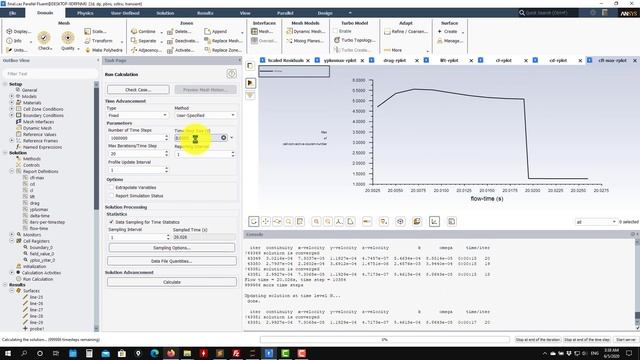
Task: Toggle Extrapolate Variables checkbox
Action: [x=111, y=187]
